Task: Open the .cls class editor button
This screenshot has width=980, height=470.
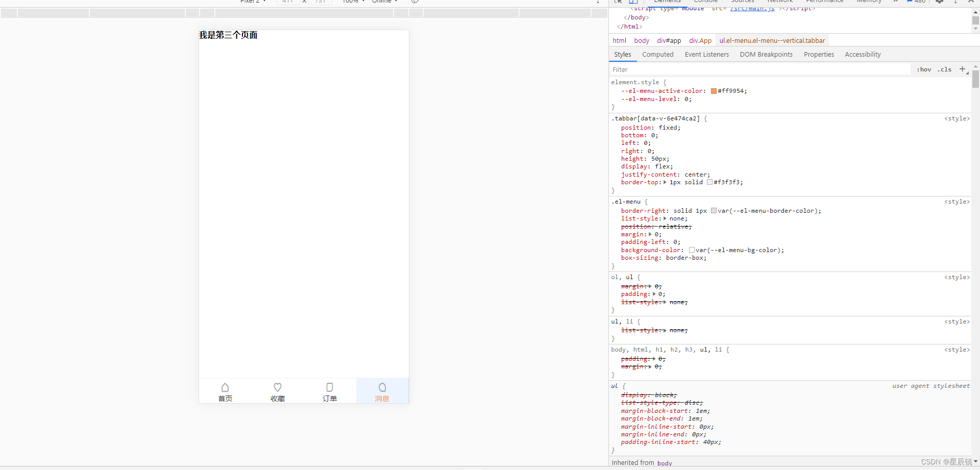Action: pyautogui.click(x=944, y=69)
